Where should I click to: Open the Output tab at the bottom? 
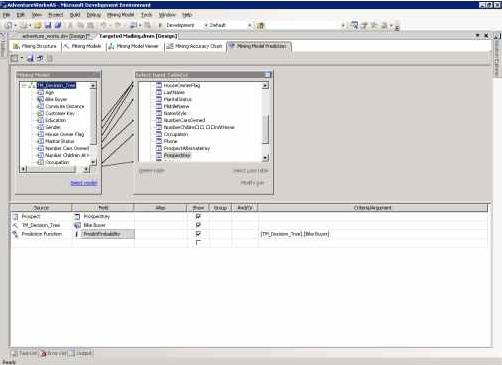point(81,353)
